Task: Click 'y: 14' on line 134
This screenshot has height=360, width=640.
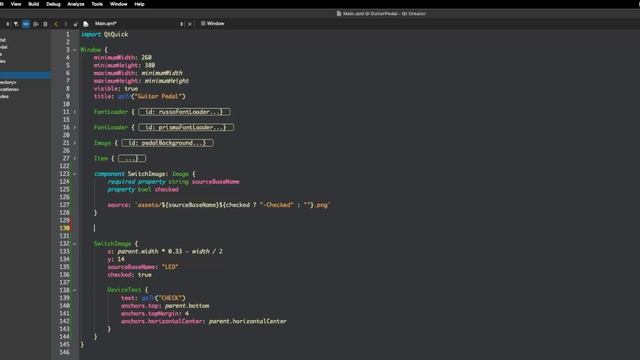Action: click(116, 259)
